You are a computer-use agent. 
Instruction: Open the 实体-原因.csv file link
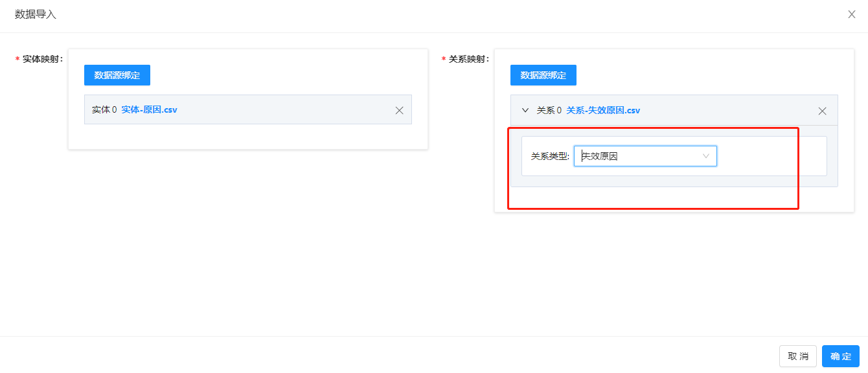[x=150, y=109]
